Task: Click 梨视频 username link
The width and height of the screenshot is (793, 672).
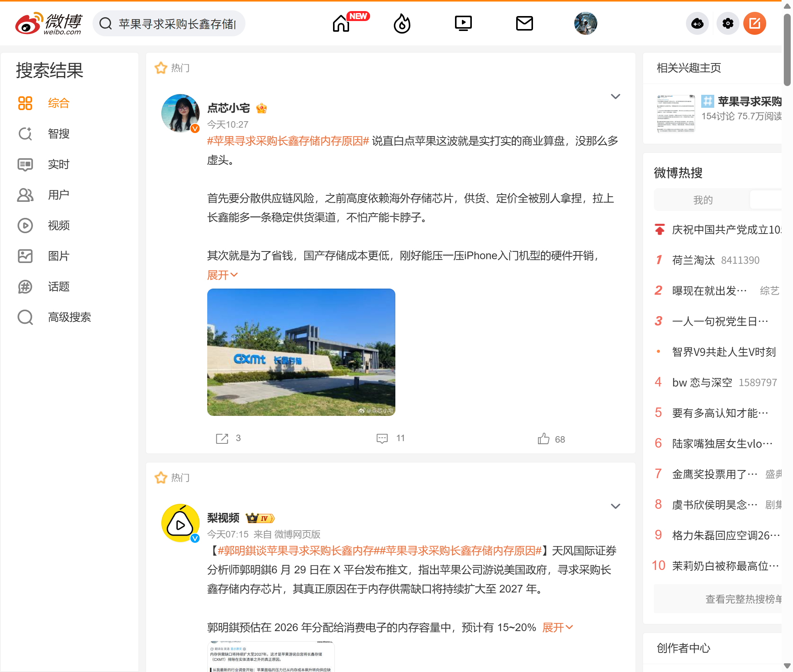Action: click(x=223, y=518)
